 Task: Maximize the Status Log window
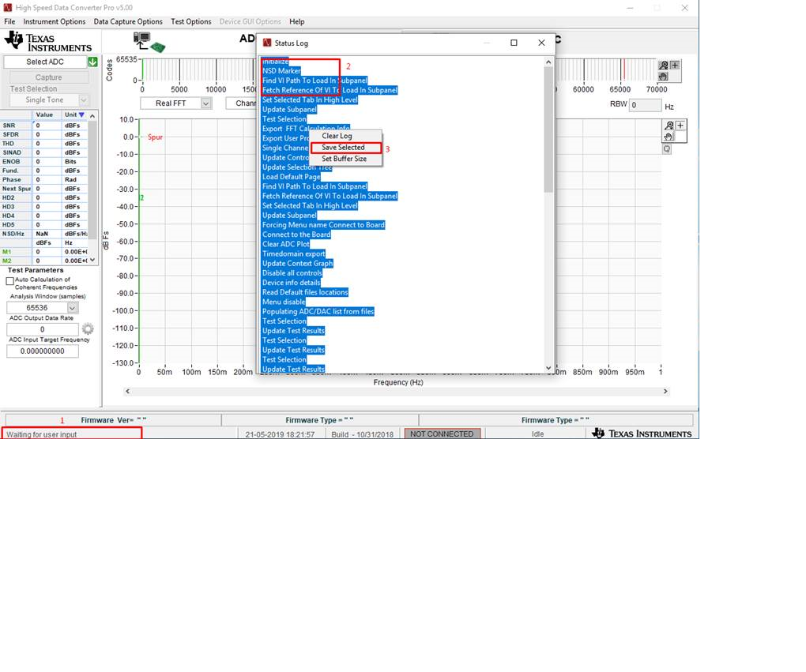[514, 43]
